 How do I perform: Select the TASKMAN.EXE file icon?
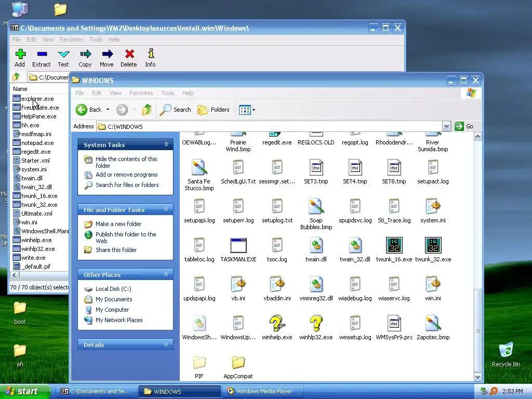point(238,245)
